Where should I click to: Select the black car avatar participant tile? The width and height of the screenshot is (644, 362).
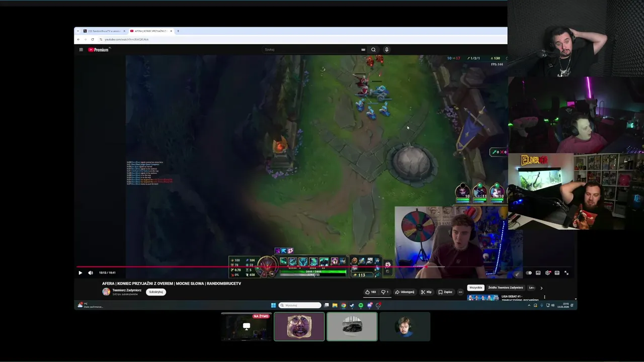tap(352, 326)
